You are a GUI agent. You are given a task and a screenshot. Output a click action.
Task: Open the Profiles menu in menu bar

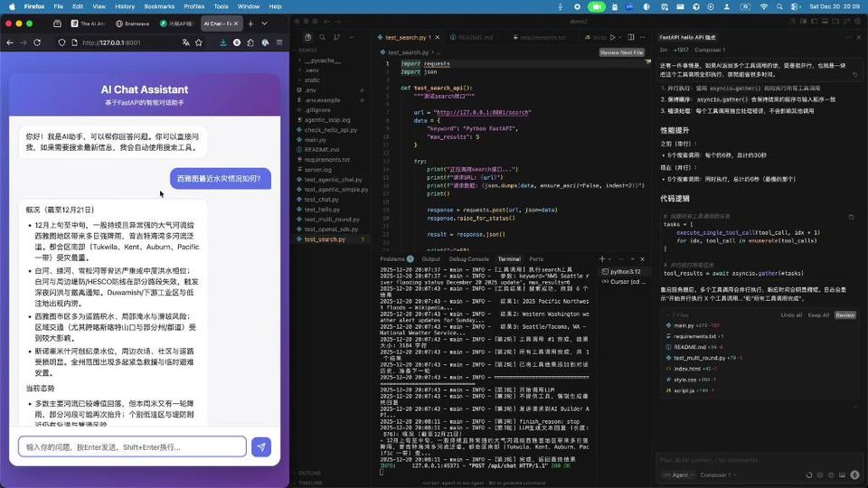193,6
